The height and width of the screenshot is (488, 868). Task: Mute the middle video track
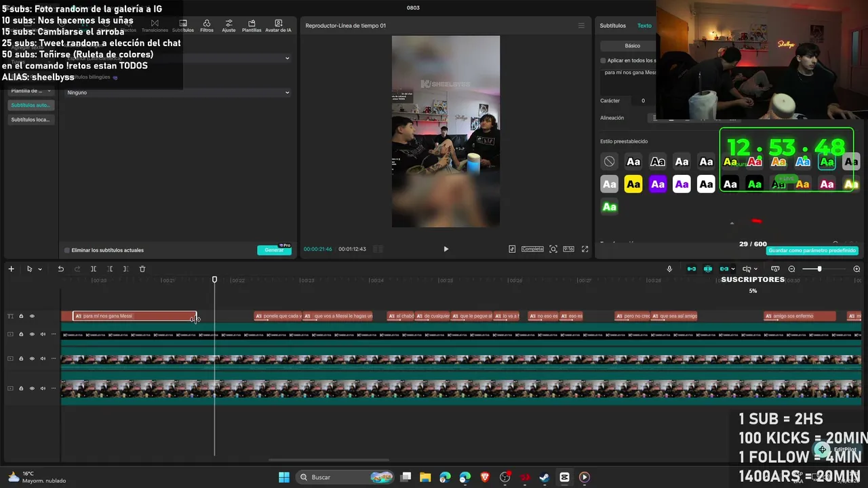click(x=43, y=359)
